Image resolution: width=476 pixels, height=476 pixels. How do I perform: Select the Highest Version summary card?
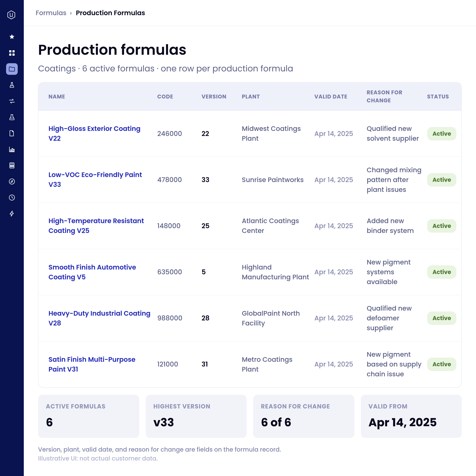196,416
